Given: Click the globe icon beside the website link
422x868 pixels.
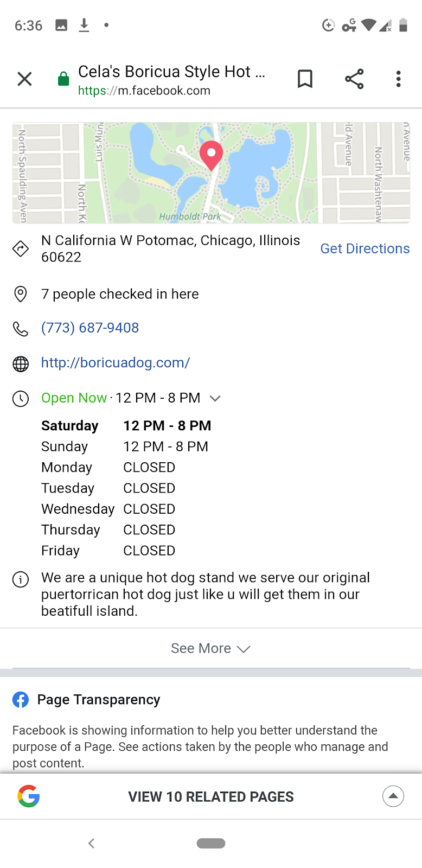Looking at the screenshot, I should [x=20, y=363].
